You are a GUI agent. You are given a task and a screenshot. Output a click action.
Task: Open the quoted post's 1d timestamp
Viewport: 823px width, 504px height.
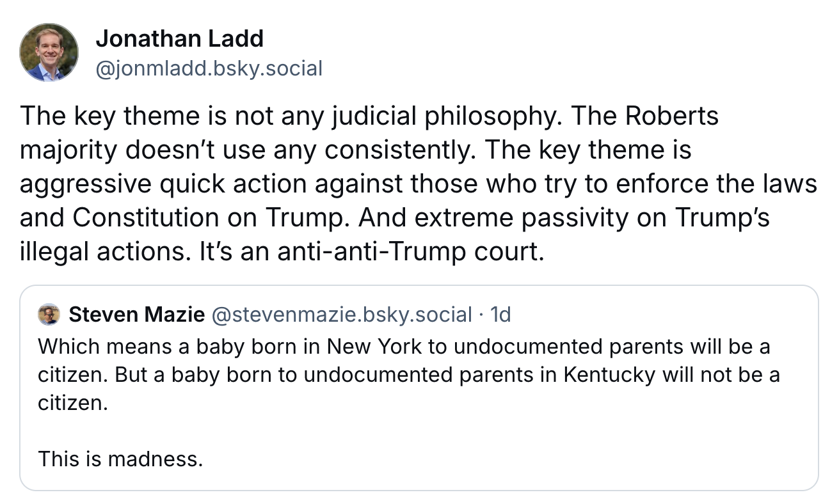(500, 315)
